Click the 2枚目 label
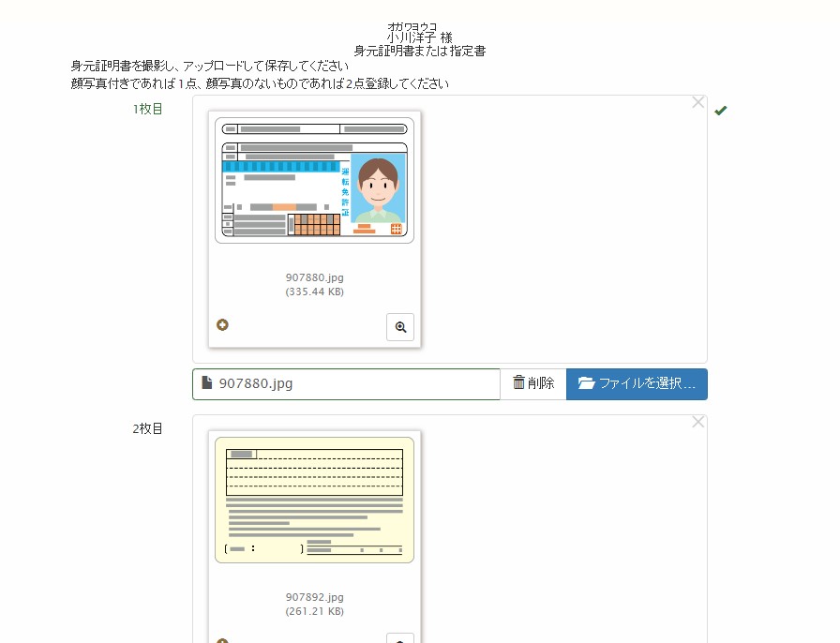The width and height of the screenshot is (840, 643). pos(148,428)
